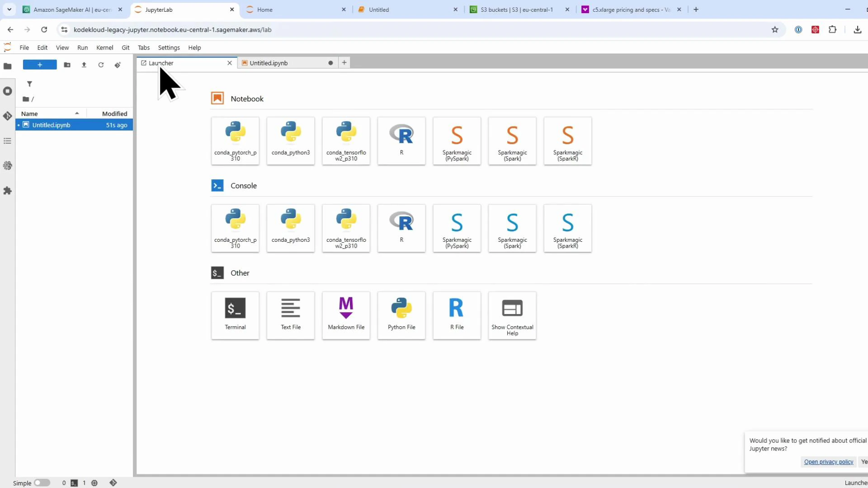
Task: Open a new Terminal from the launcher
Action: [235, 315]
